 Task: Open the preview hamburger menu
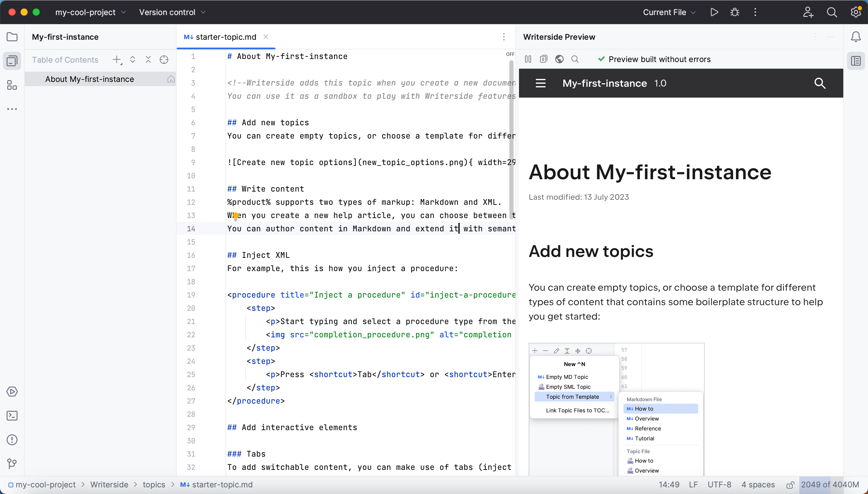point(540,83)
